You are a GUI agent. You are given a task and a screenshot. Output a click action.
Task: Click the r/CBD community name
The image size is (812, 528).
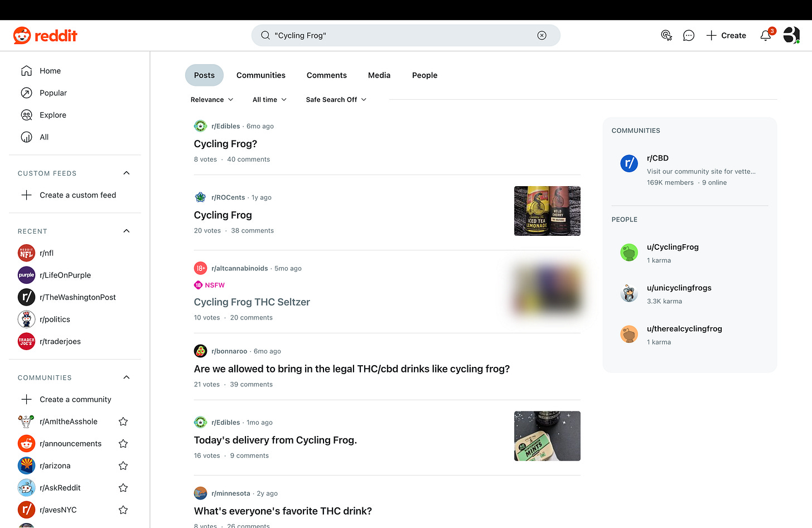[x=658, y=158]
